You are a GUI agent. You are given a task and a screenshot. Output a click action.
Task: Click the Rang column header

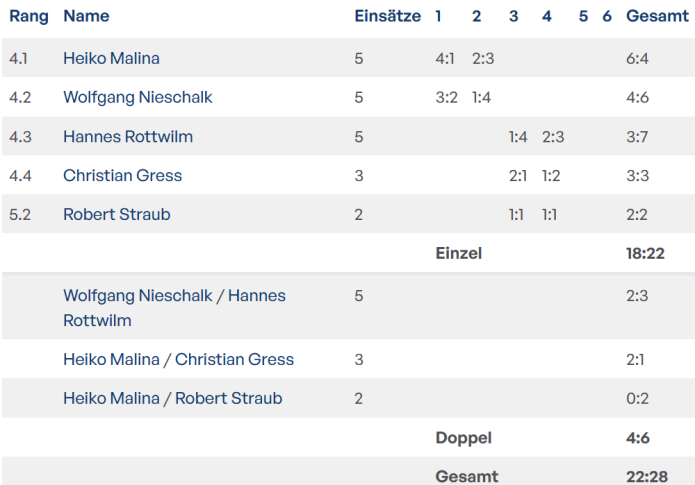29,16
